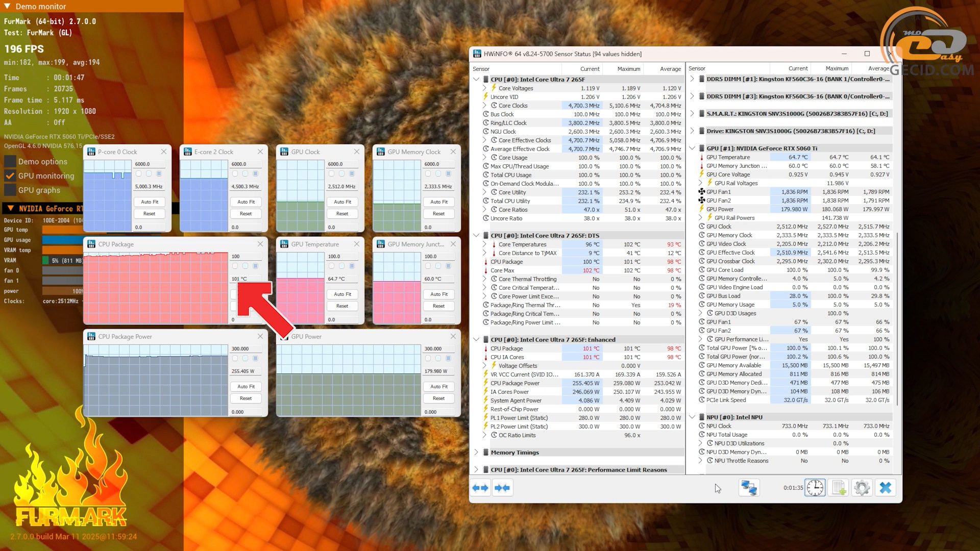
Task: Click the lightning icon beside GPU Power row
Action: point(702,209)
